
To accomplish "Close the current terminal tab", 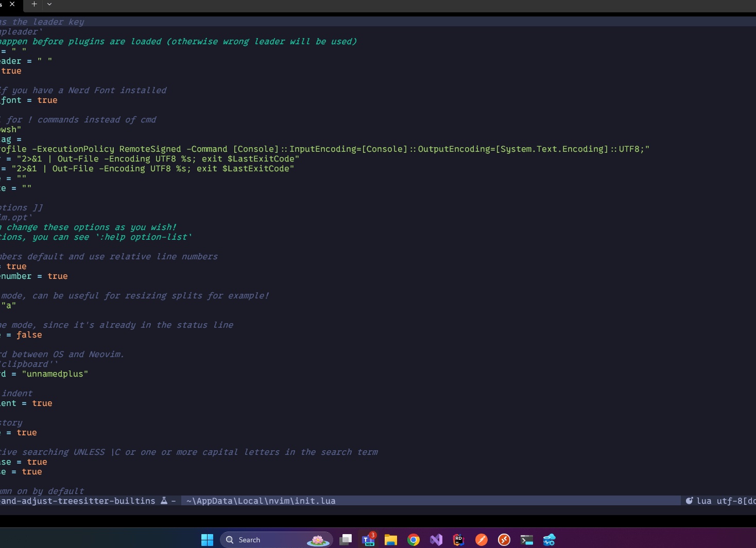I will (x=12, y=4).
